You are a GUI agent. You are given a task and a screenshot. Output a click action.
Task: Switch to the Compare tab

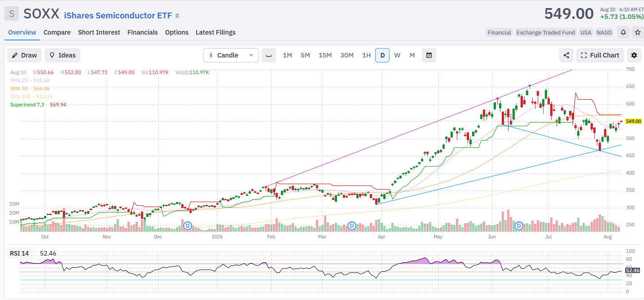point(57,32)
